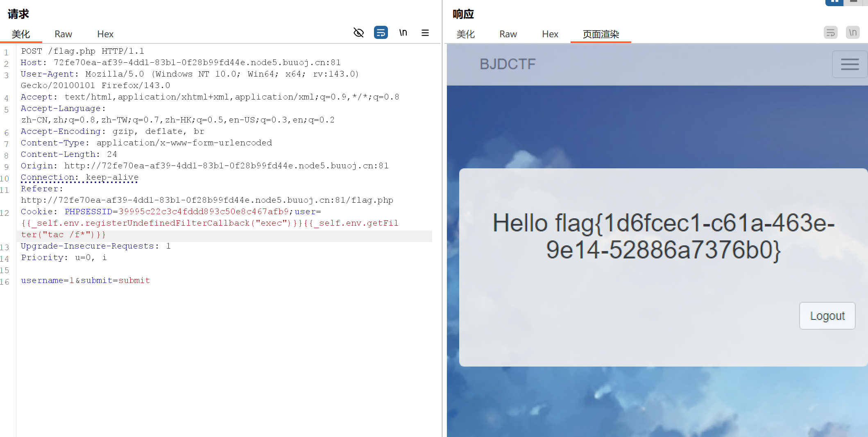Viewport: 868px width, 437px height.
Task: Click the tac /f* payload line
Action: (63, 235)
